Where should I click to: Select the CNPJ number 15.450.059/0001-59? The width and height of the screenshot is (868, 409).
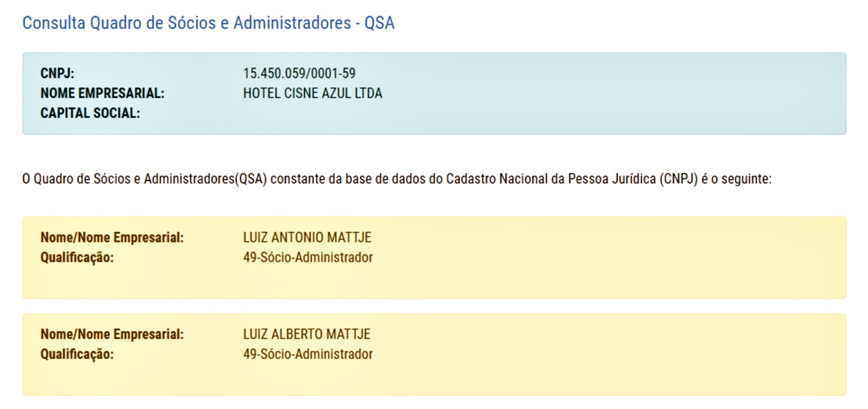299,73
